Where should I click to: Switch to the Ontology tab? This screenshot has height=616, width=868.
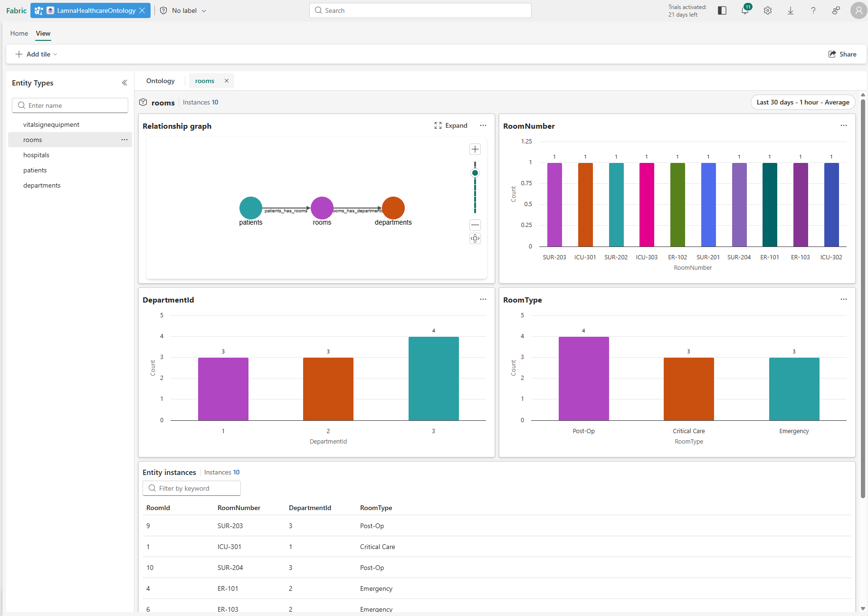coord(160,81)
